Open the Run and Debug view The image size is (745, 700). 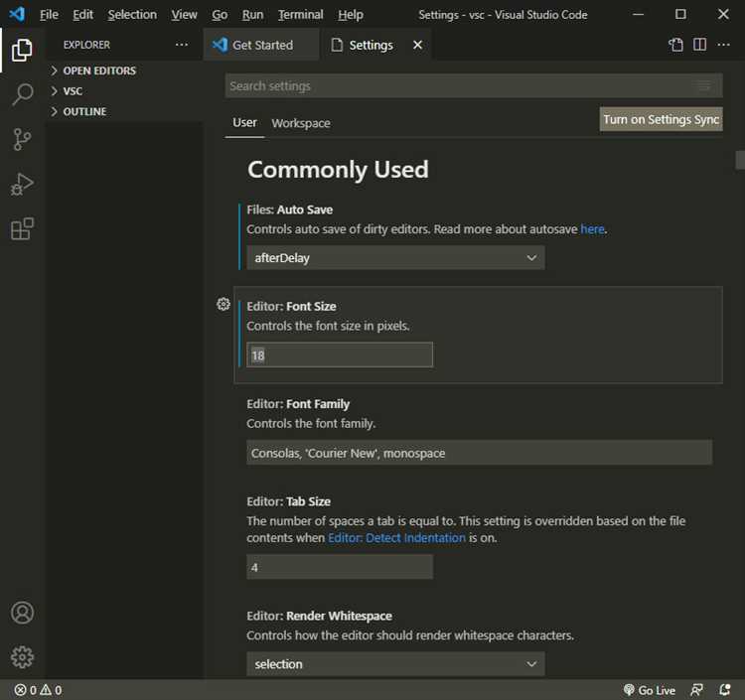pyautogui.click(x=22, y=185)
